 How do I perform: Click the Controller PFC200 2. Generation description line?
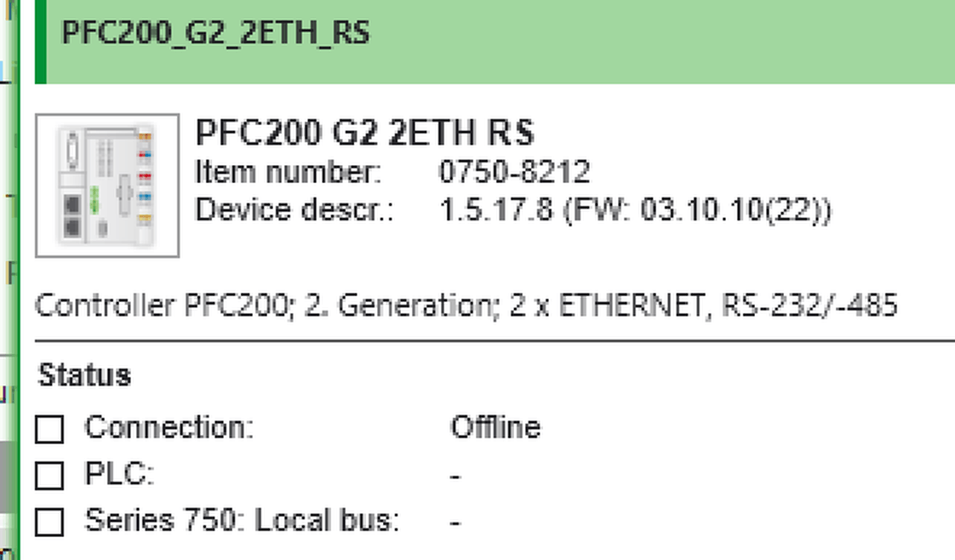pos(466,306)
